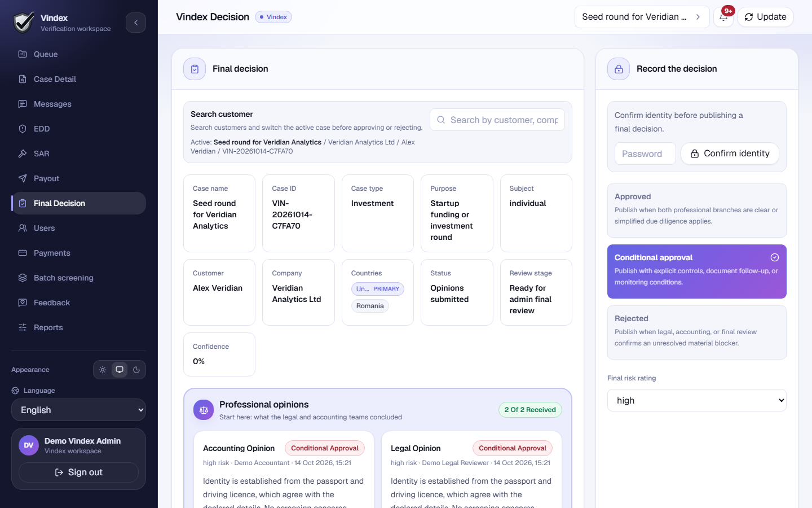Click the "Accounting Opinion" heading
812x508 pixels.
[x=239, y=448]
